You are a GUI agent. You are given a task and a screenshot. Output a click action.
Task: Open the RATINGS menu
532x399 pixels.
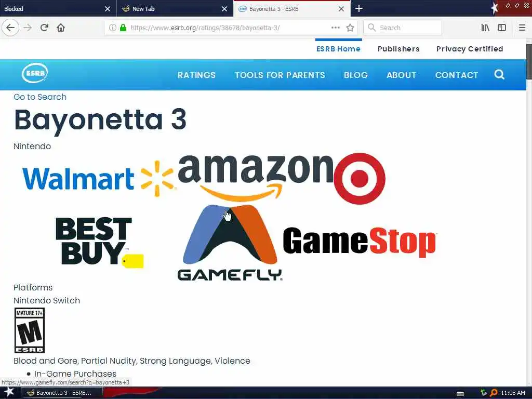[x=196, y=75]
